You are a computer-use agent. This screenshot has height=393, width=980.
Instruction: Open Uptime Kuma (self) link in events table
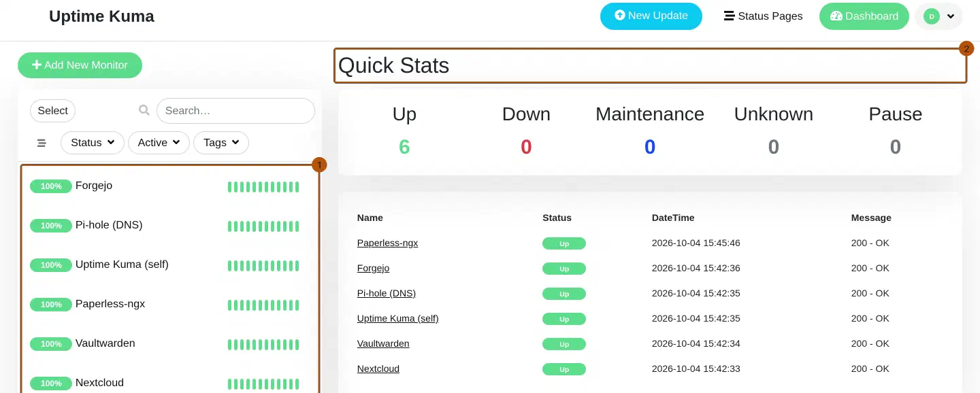click(397, 318)
